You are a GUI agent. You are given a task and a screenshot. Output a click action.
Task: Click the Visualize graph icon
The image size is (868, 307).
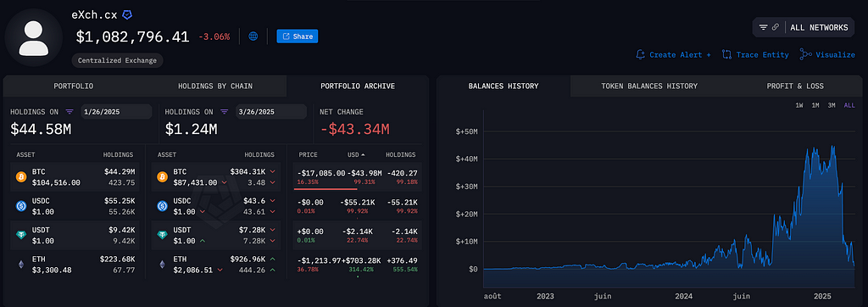pyautogui.click(x=805, y=54)
